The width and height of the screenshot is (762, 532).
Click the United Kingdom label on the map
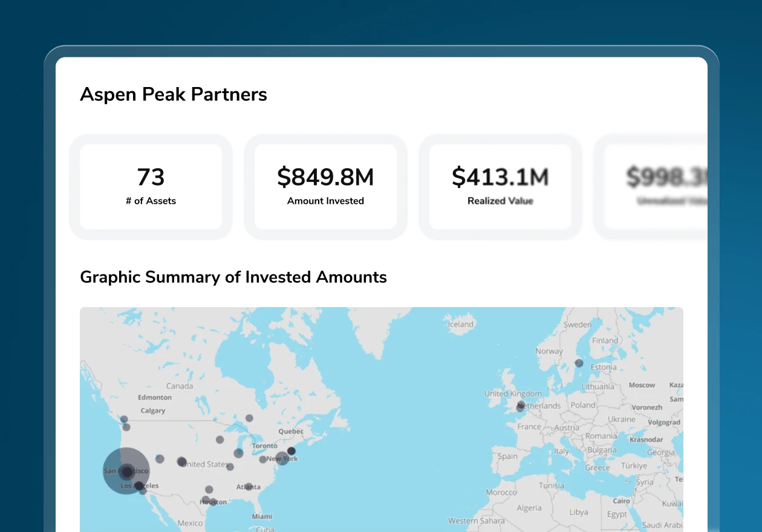pos(513,394)
